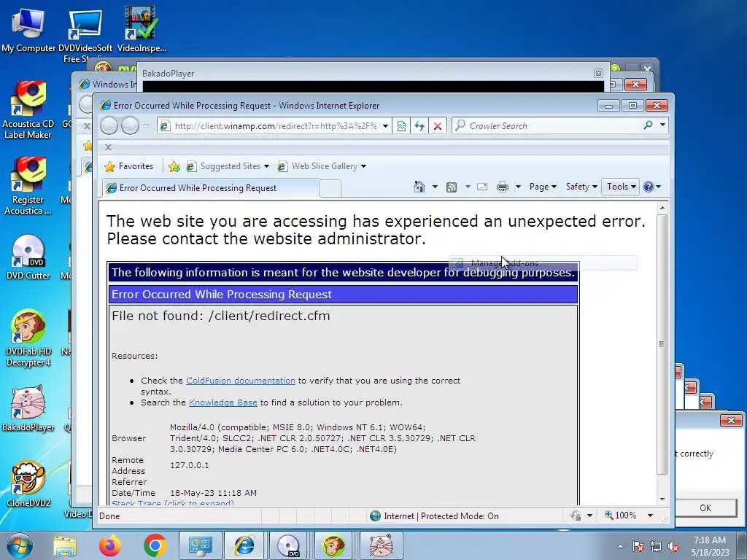This screenshot has width=747, height=560.
Task: Click OK in the background dialog
Action: tap(705, 508)
